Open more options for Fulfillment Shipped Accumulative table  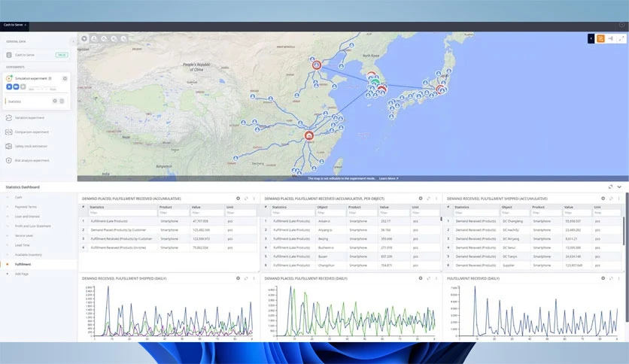coord(618,199)
